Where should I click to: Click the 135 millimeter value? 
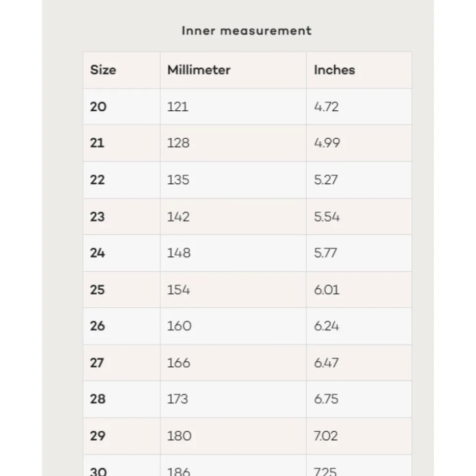179,180
